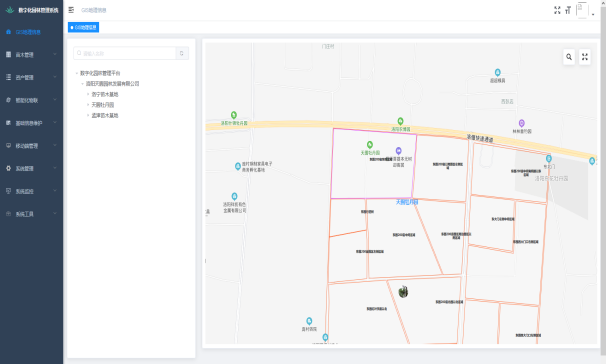Click the map search magnifier button
Screen dimensions: 606x364
[x=569, y=57]
